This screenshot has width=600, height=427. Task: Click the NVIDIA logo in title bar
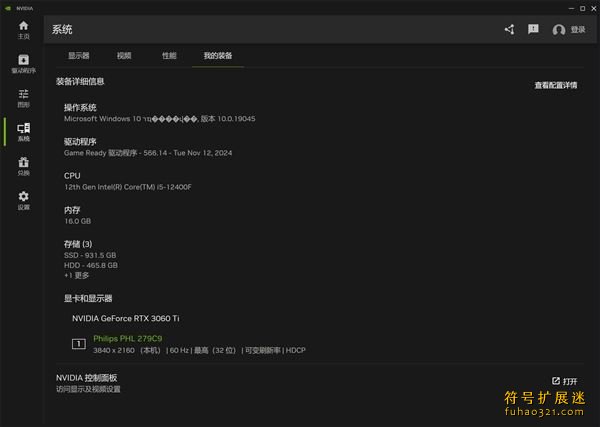pos(8,8)
